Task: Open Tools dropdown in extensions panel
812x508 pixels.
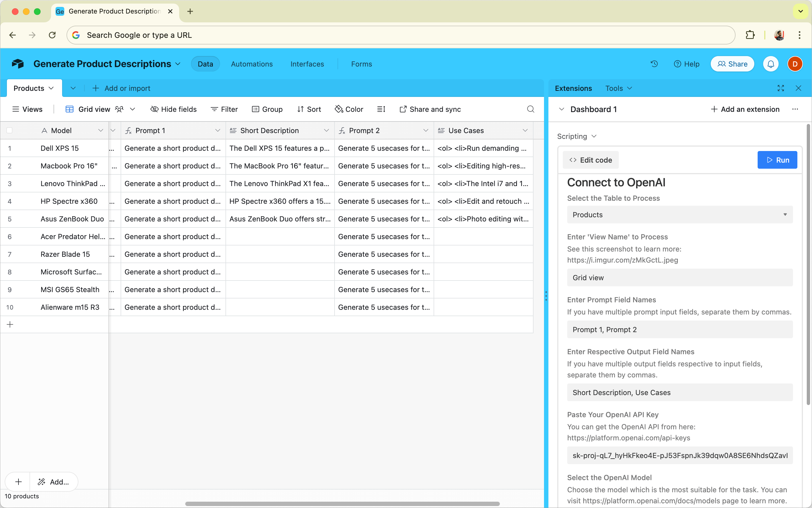Action: (x=619, y=88)
